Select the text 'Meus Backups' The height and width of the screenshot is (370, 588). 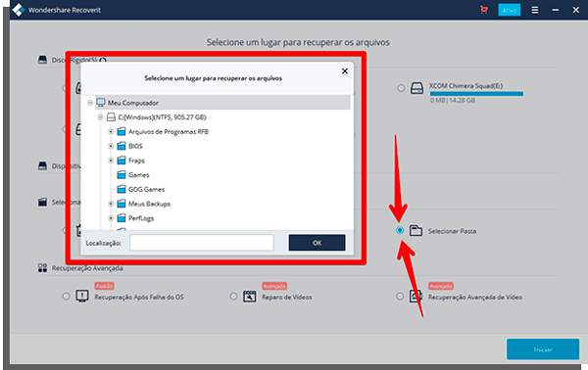coord(149,204)
